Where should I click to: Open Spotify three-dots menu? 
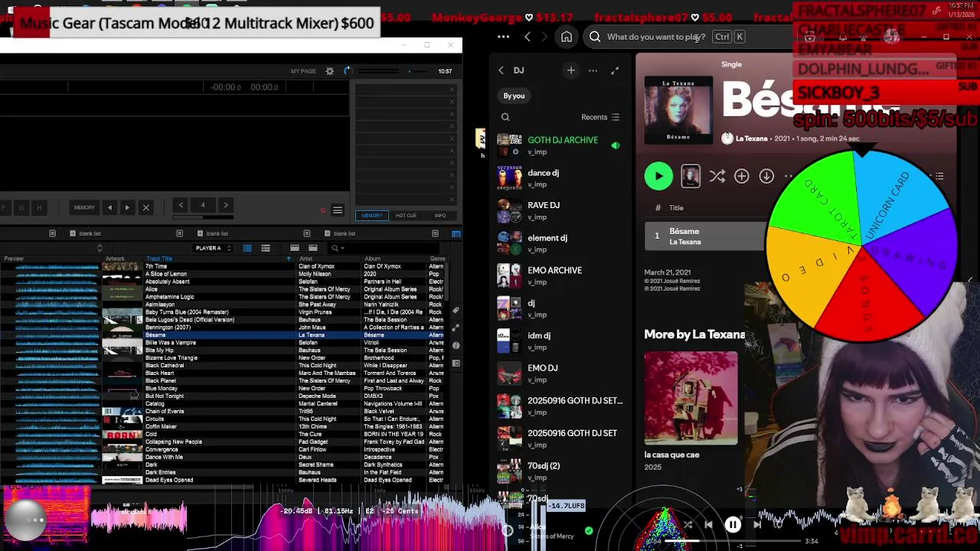(503, 37)
